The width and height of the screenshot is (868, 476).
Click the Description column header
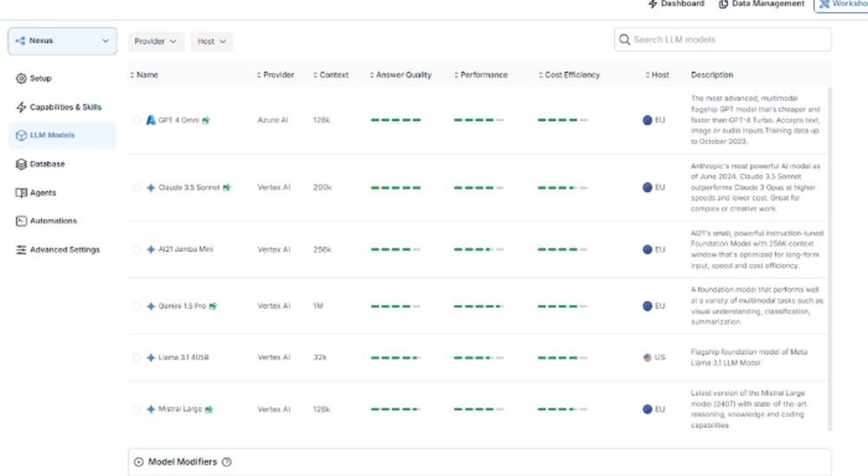[712, 75]
